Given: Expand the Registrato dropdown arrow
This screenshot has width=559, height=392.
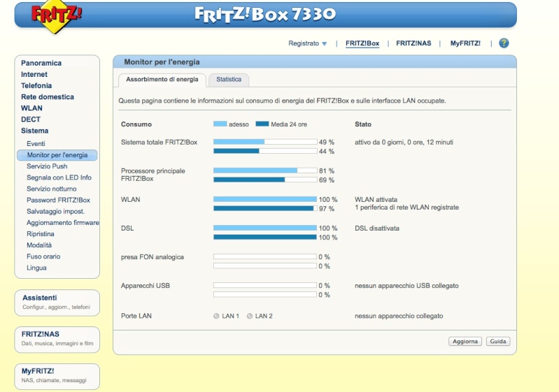Looking at the screenshot, I should point(324,44).
